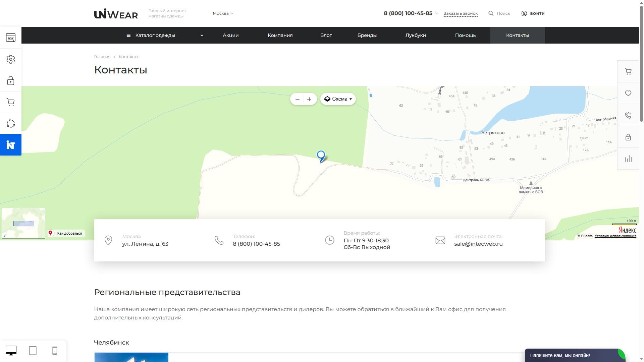Viewport: 644px width, 362px height.
Task: Open the comparison bar-chart icon on right
Action: coord(628,159)
